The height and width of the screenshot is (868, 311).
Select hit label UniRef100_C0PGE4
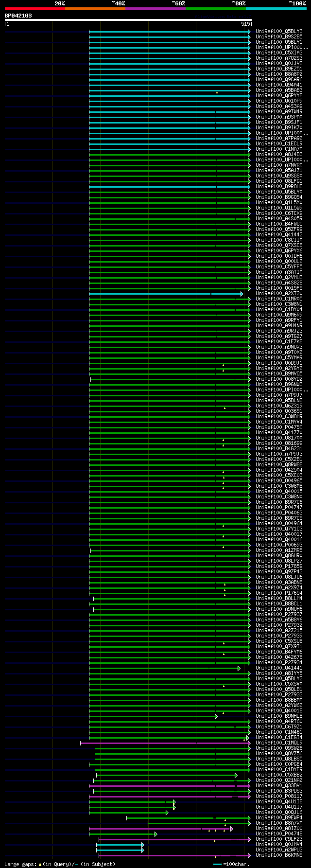pos(279,764)
